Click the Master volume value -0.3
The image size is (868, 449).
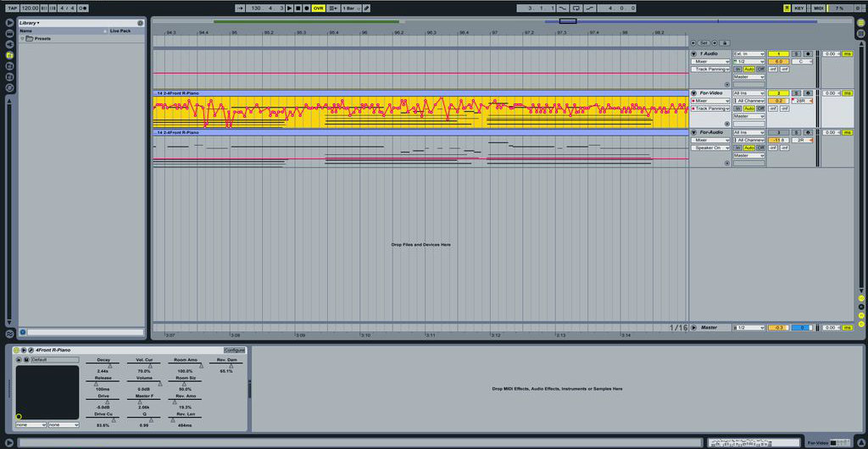coord(778,328)
